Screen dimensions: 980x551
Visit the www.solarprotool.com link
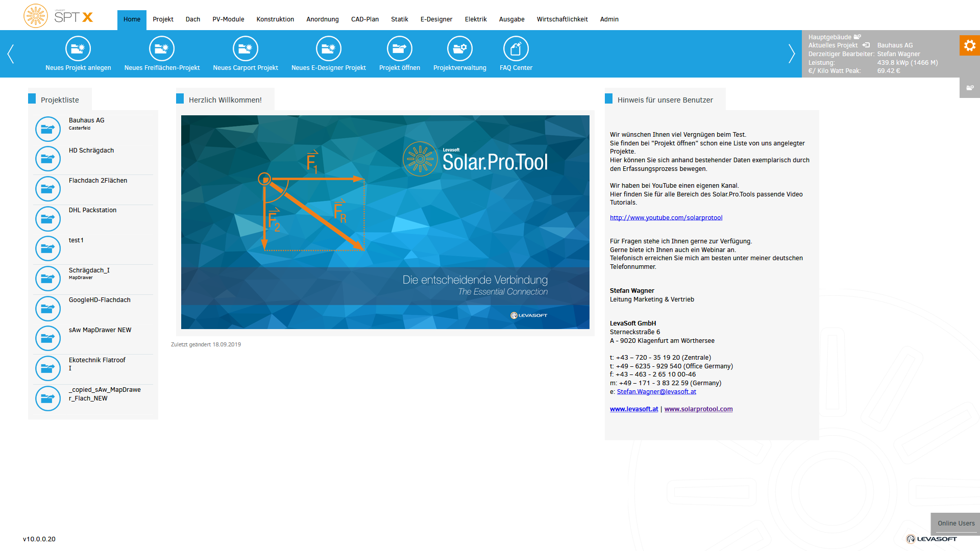point(698,409)
